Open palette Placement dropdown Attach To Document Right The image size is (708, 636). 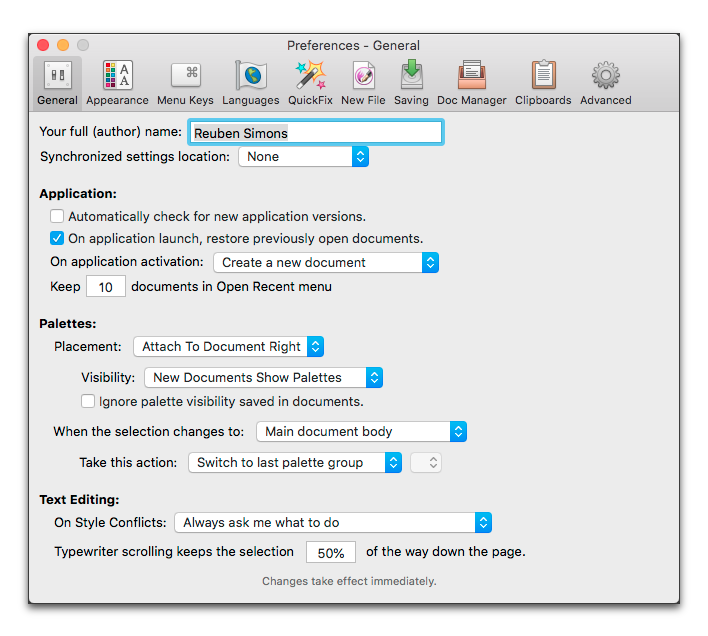pos(228,346)
